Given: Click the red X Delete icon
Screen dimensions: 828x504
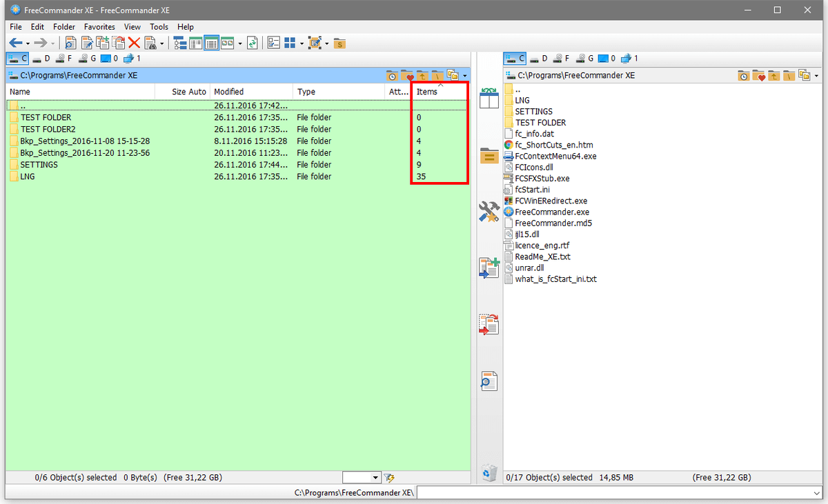Looking at the screenshot, I should tap(134, 43).
